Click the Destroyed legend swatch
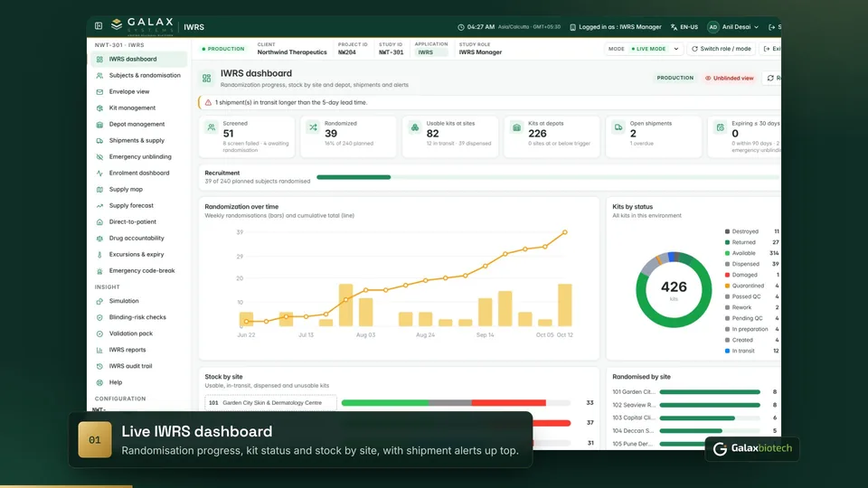The image size is (868, 488). [x=727, y=232]
